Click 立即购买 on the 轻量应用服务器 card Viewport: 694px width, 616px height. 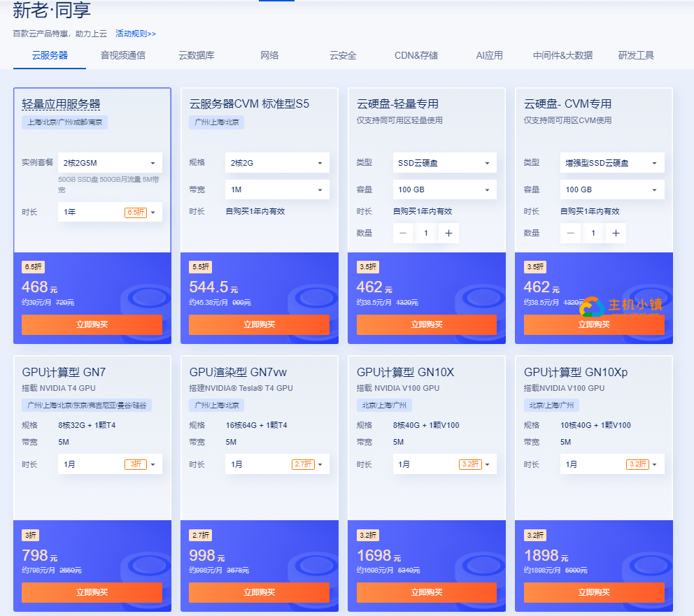(92, 324)
